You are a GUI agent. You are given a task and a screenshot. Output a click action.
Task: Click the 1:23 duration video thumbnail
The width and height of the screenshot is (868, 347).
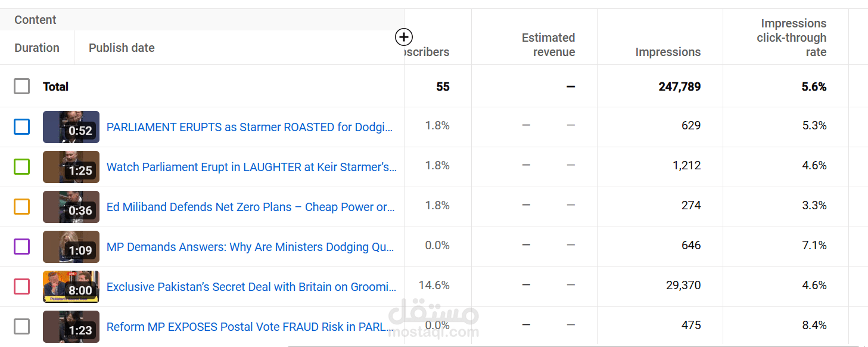71,327
